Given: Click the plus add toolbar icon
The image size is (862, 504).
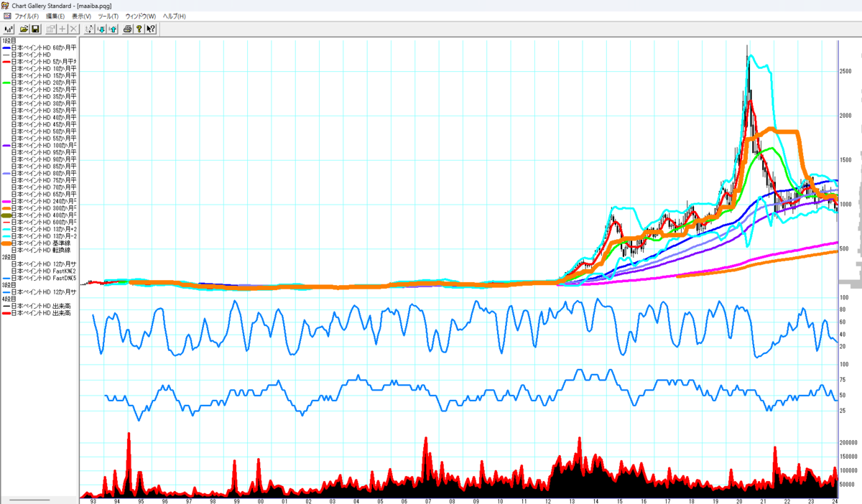Looking at the screenshot, I should (62, 29).
